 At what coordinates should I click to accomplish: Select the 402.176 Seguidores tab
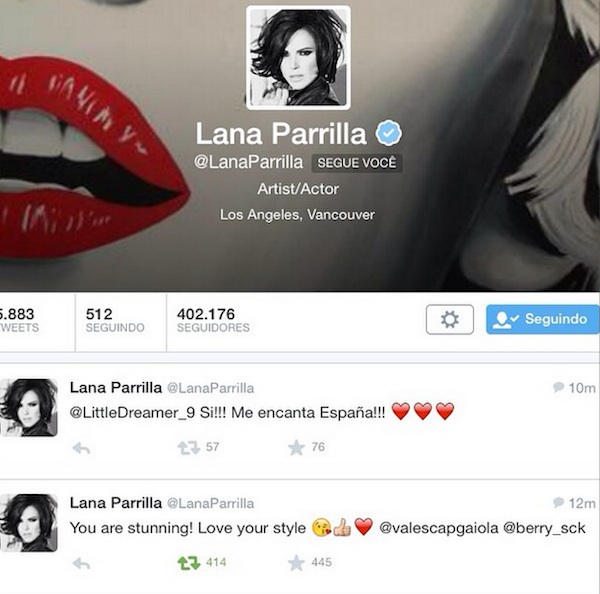213,320
